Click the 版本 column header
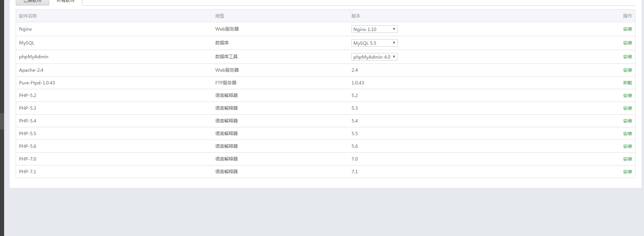 click(x=356, y=16)
